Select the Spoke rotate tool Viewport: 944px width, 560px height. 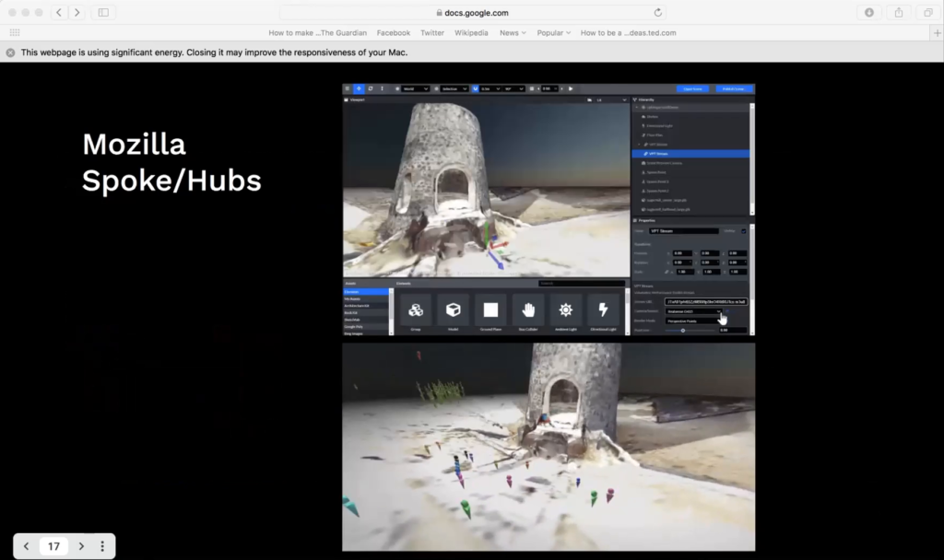(371, 88)
